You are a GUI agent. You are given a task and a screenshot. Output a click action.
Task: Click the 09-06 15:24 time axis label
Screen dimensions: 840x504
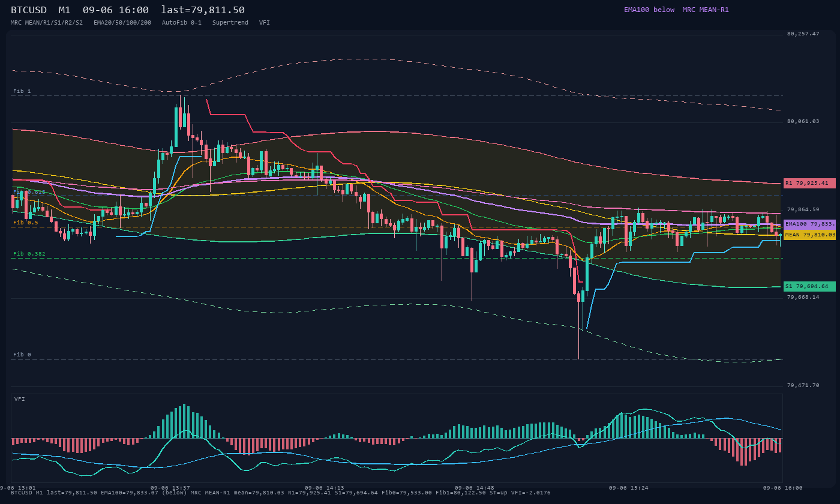(629, 488)
